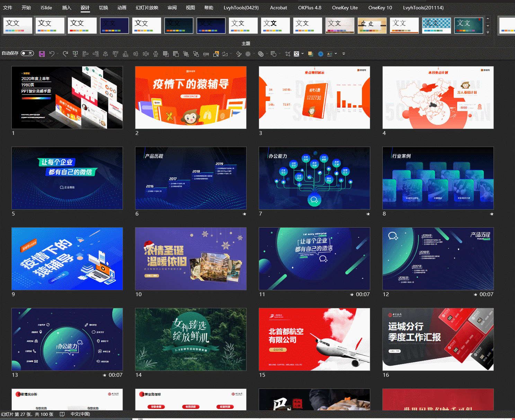Open the gray circle icon dropdown arrow
This screenshot has width=515, height=420.
pos(254,54)
